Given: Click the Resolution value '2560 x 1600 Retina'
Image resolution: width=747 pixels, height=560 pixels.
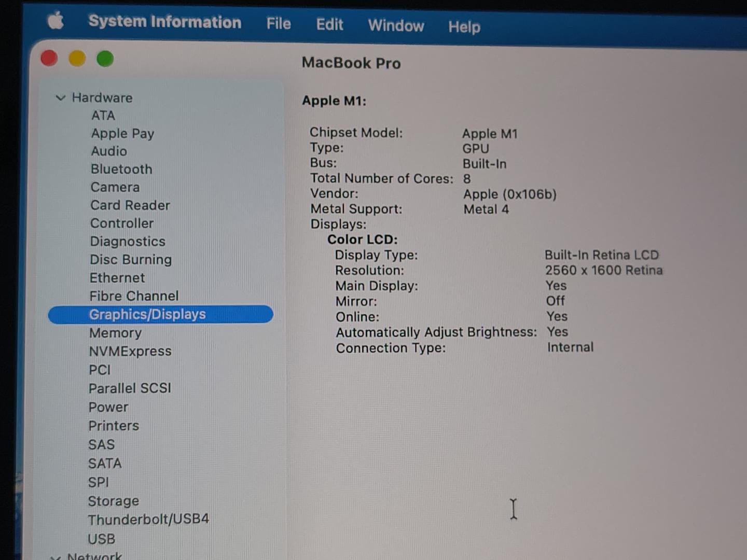Looking at the screenshot, I should tap(604, 270).
